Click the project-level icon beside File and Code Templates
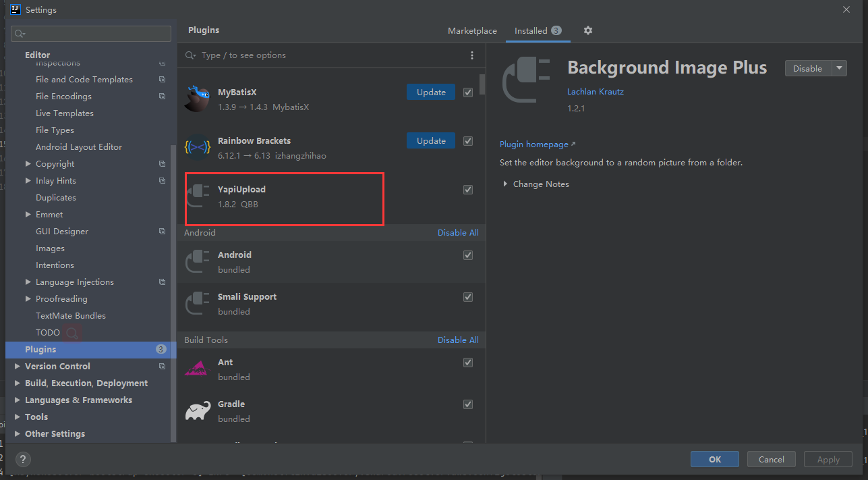Viewport: 868px width, 480px height. pyautogui.click(x=162, y=80)
